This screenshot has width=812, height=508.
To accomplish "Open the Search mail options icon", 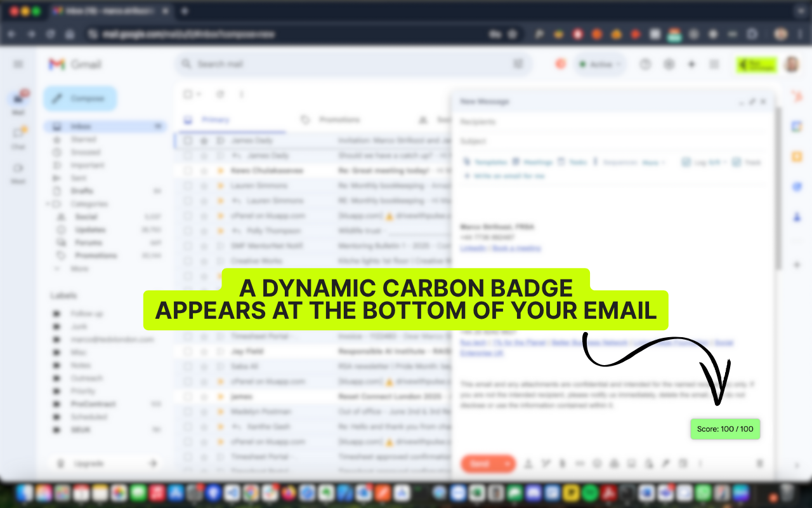I will tap(518, 63).
